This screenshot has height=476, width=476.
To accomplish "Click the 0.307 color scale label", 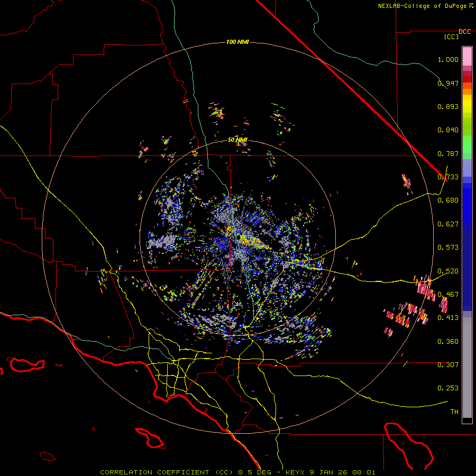I will 448,364.
